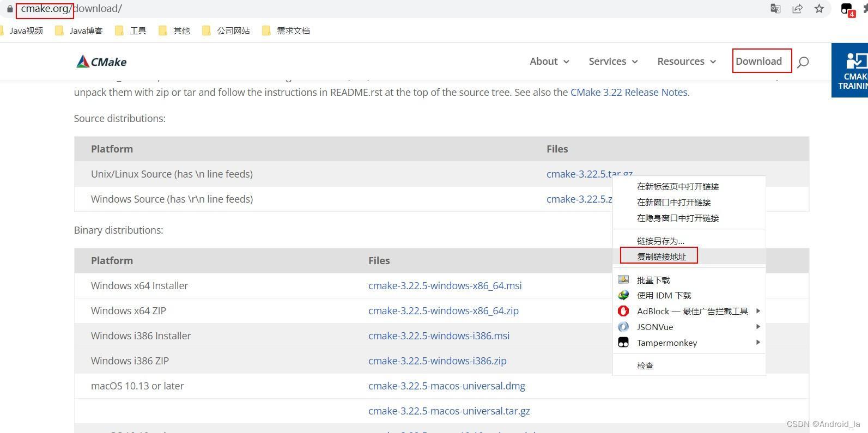Click 'Windows x64 ZIP' platform cell
The image size is (868, 433).
[x=129, y=310]
